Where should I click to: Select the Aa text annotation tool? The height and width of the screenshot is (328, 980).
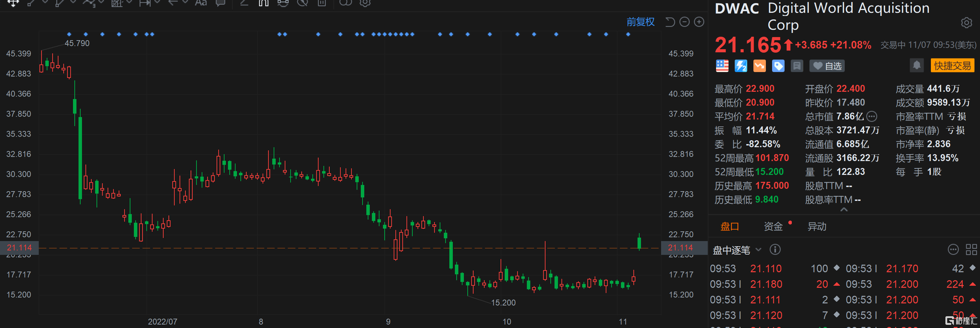pos(201,3)
